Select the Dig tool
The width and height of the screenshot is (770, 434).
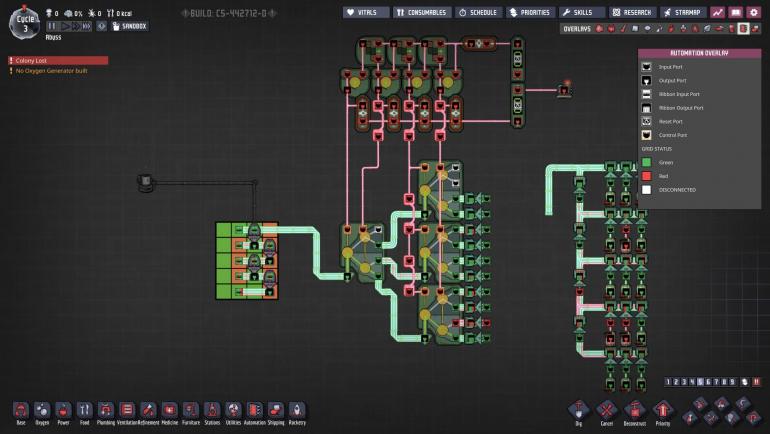[578, 411]
